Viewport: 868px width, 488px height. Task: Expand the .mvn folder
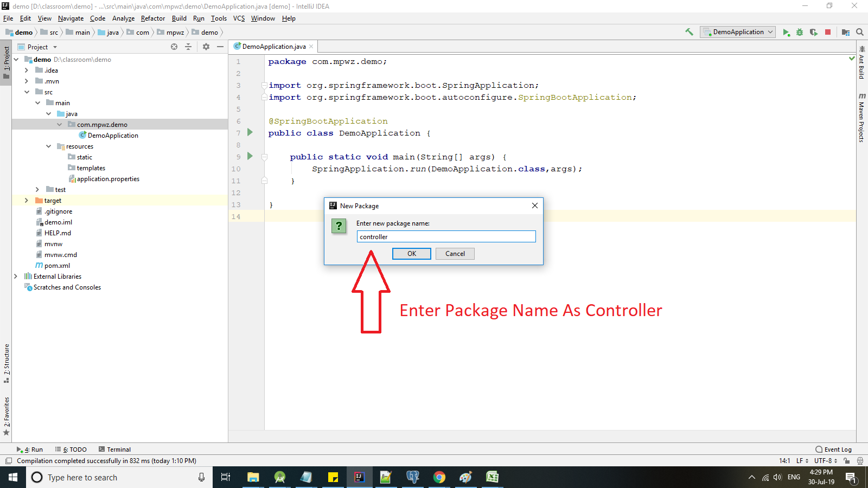[27, 81]
